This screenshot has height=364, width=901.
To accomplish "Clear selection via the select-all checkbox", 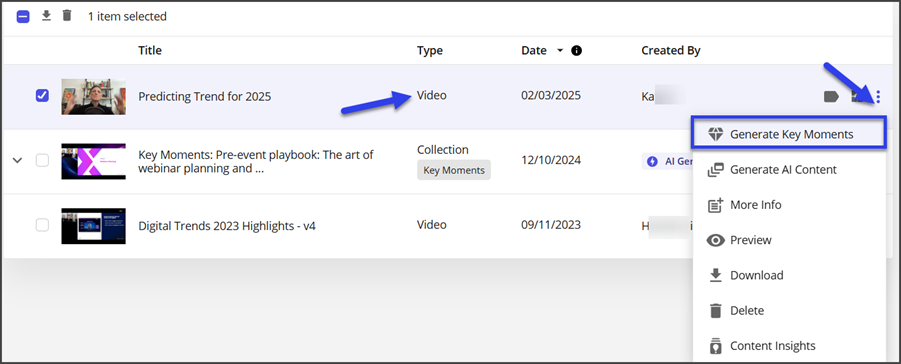I will coord(23,16).
